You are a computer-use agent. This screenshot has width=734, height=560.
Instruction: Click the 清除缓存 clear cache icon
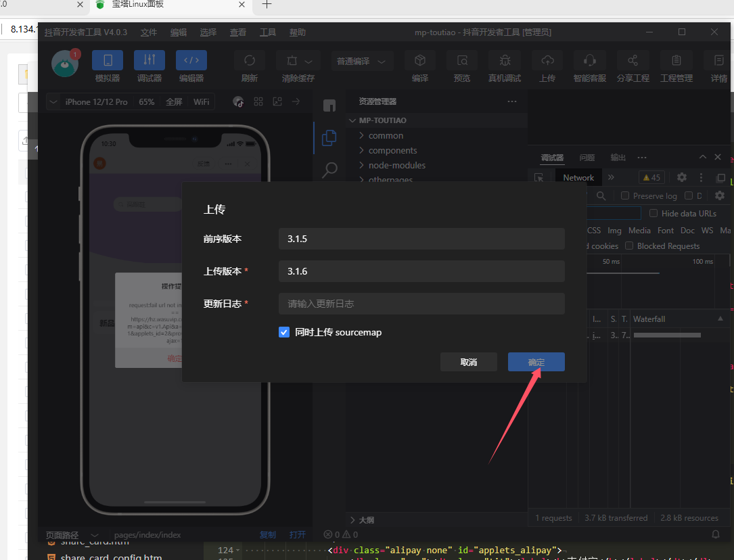pyautogui.click(x=292, y=60)
